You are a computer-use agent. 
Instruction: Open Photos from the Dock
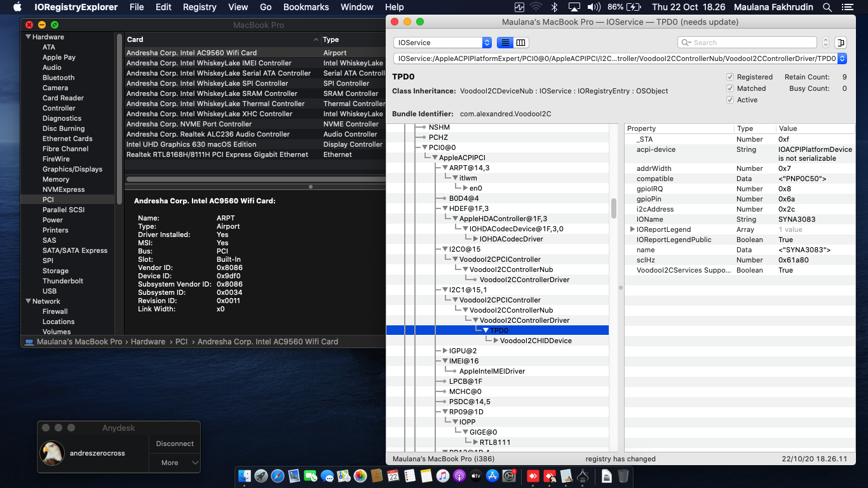(x=360, y=475)
